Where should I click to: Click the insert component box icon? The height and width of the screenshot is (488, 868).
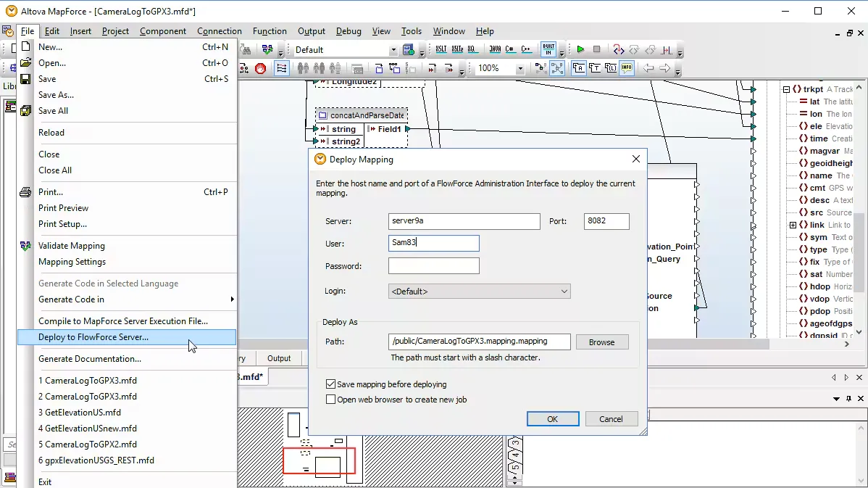379,68
